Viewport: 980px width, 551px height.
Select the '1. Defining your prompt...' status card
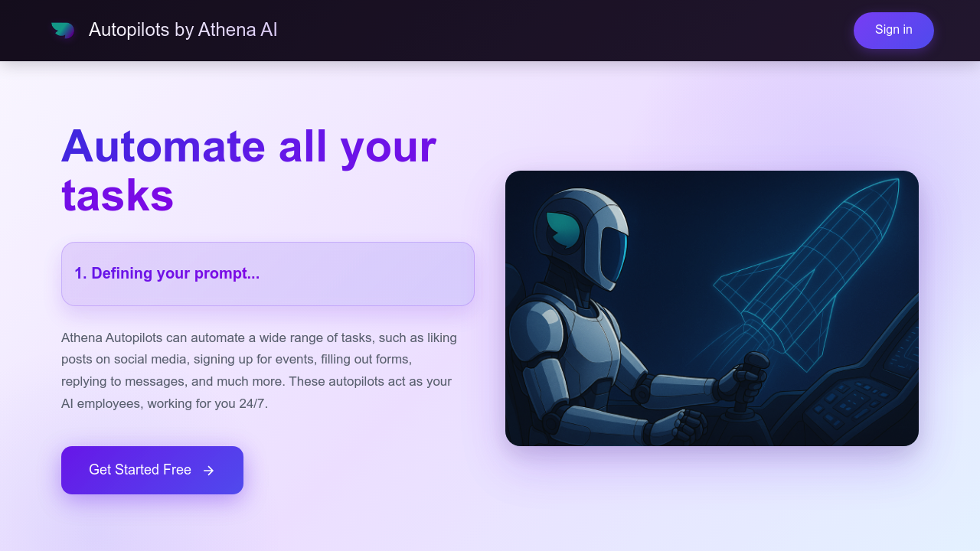click(x=267, y=273)
